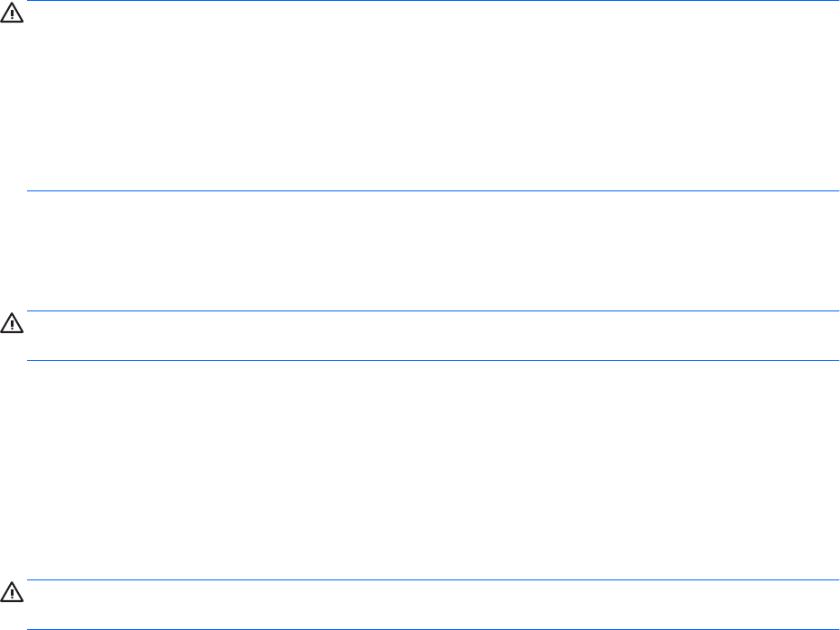Screen dimensions: 840x630
Task: Click inside the bottom caution box
Action: tap(433, 605)
